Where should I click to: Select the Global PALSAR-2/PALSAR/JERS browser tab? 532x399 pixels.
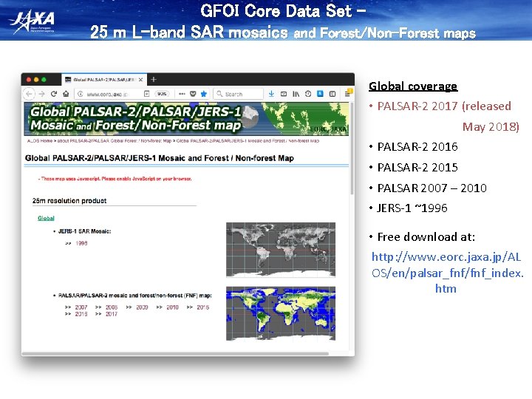(104, 80)
